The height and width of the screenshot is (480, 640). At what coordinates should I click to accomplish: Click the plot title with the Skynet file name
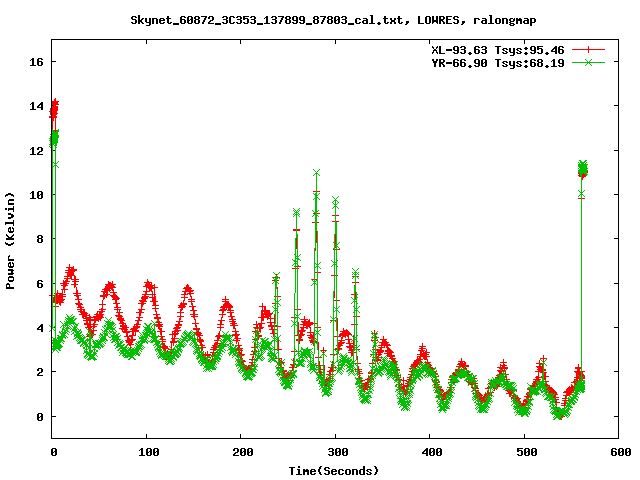click(x=333, y=20)
